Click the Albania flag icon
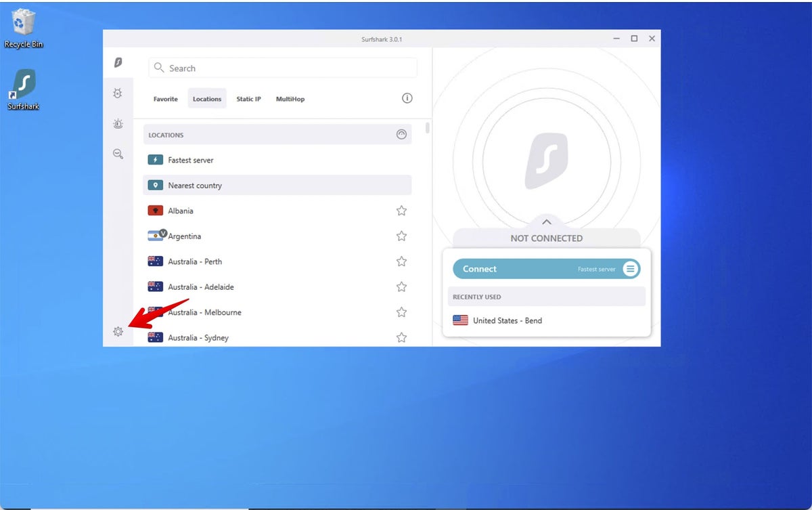 156,211
